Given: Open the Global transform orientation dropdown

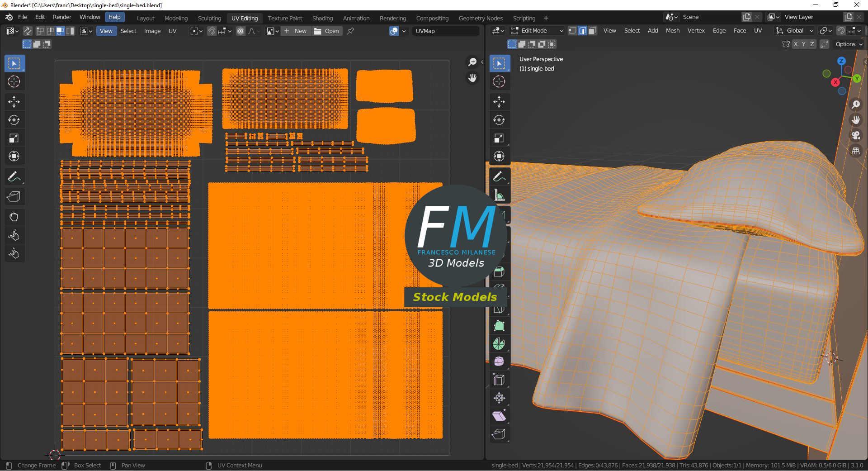Looking at the screenshot, I should pos(794,30).
